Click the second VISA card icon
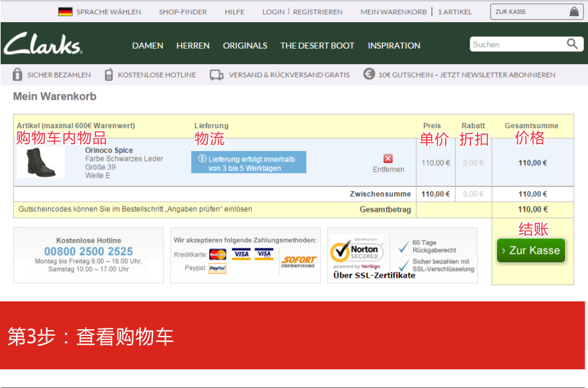 265,254
